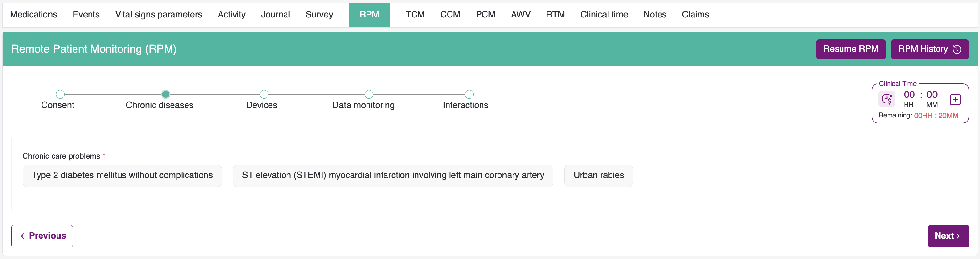Select the Type 2 diabetes mellitus chip
This screenshot has height=259, width=980.
point(122,175)
